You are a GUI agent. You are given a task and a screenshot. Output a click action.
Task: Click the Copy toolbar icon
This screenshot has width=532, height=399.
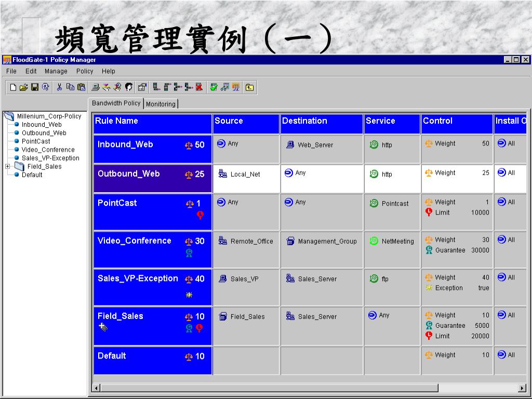[x=70, y=87]
